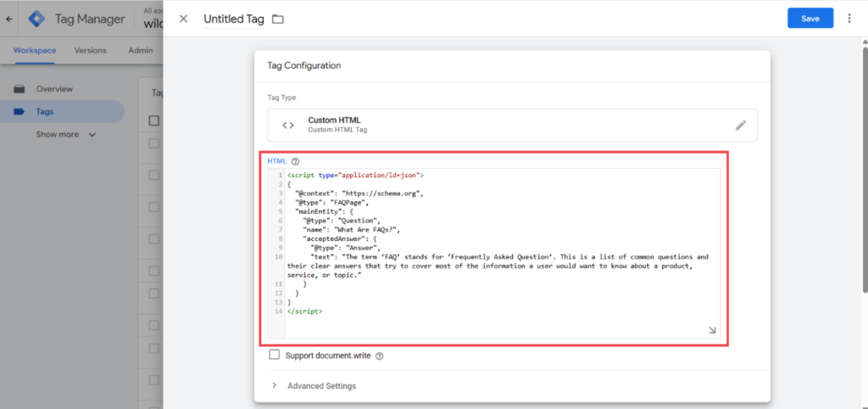Image resolution: width=868 pixels, height=409 pixels.
Task: Go to Overview in the sidebar
Action: click(x=54, y=88)
